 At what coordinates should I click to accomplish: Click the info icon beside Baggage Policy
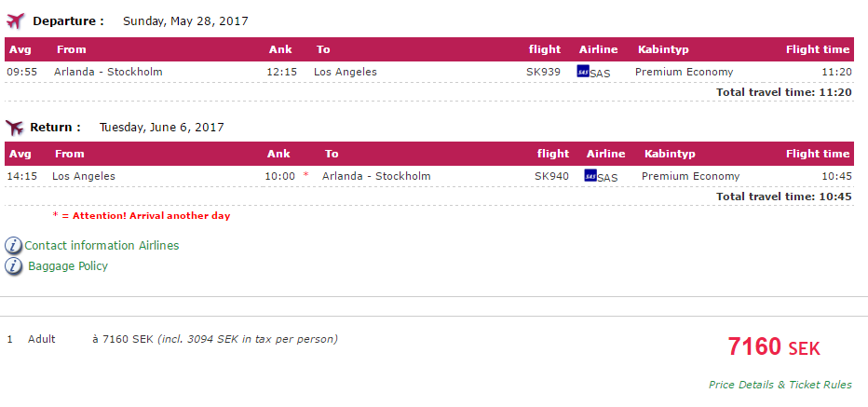(x=13, y=266)
